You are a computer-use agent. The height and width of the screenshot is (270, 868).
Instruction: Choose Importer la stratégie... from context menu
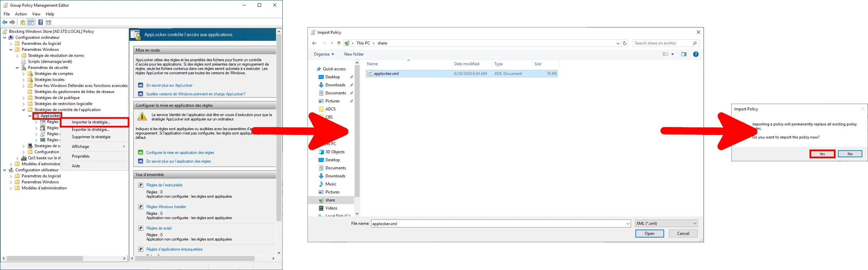pos(91,122)
